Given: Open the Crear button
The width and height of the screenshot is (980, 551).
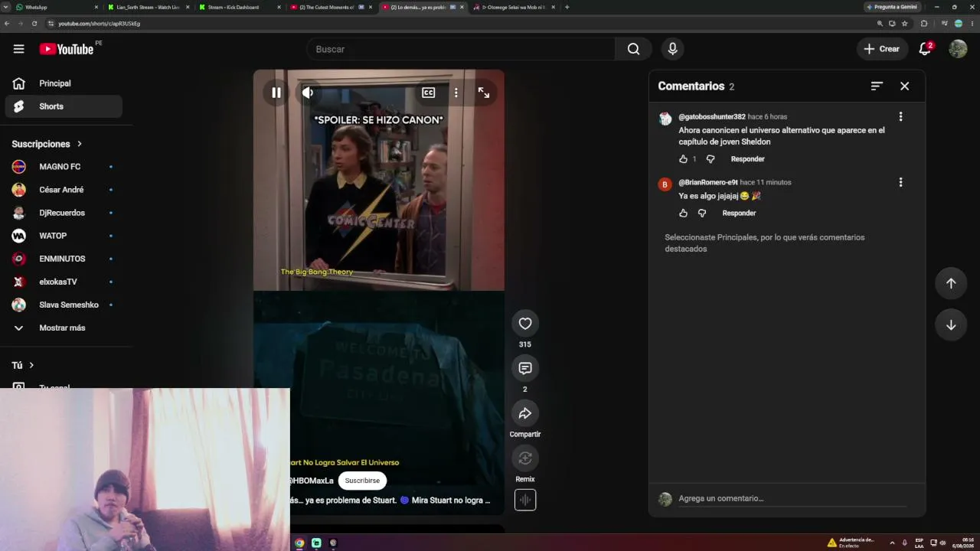Looking at the screenshot, I should tap(882, 49).
